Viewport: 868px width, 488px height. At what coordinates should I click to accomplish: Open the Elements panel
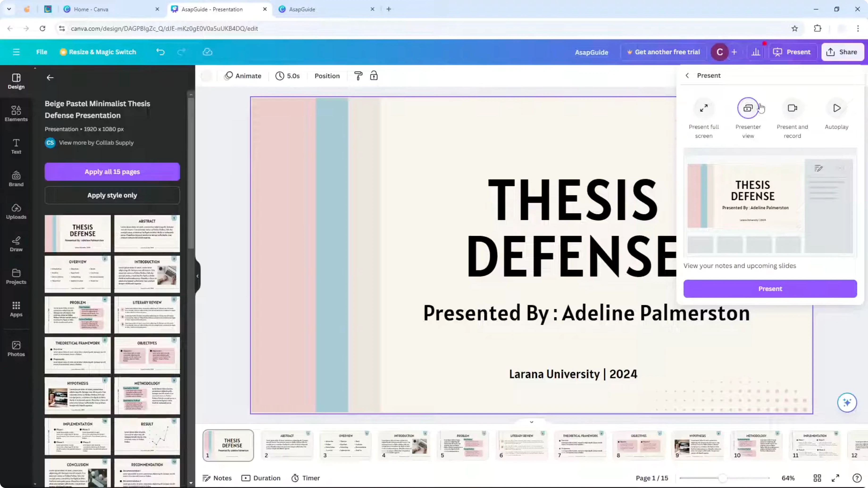(x=16, y=113)
